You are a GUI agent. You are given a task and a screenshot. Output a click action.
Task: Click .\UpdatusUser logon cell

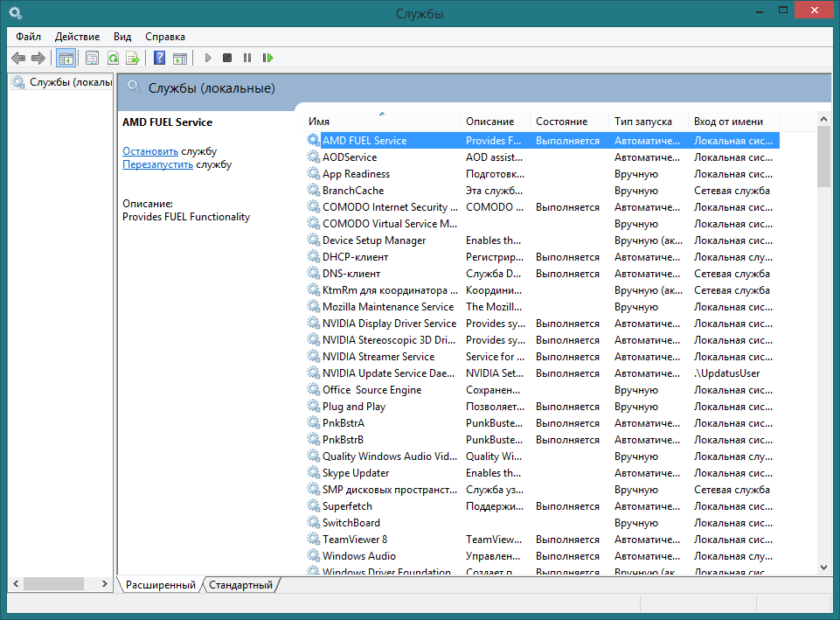tap(727, 373)
